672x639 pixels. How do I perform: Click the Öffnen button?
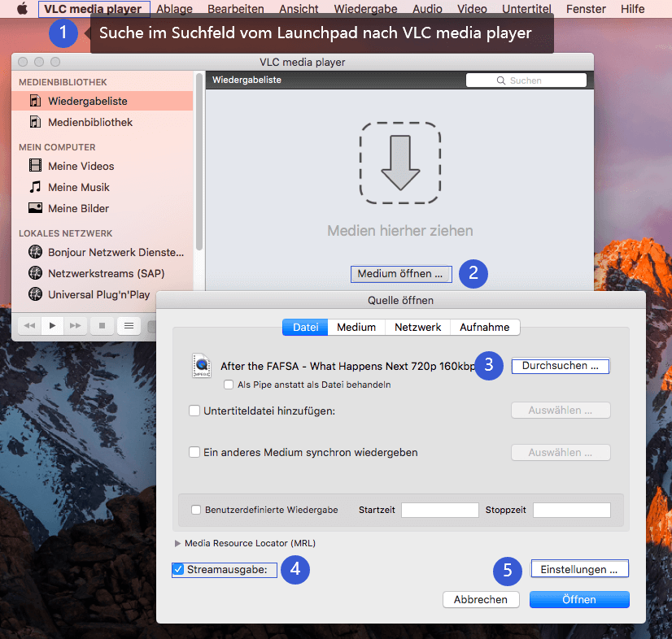pos(579,600)
